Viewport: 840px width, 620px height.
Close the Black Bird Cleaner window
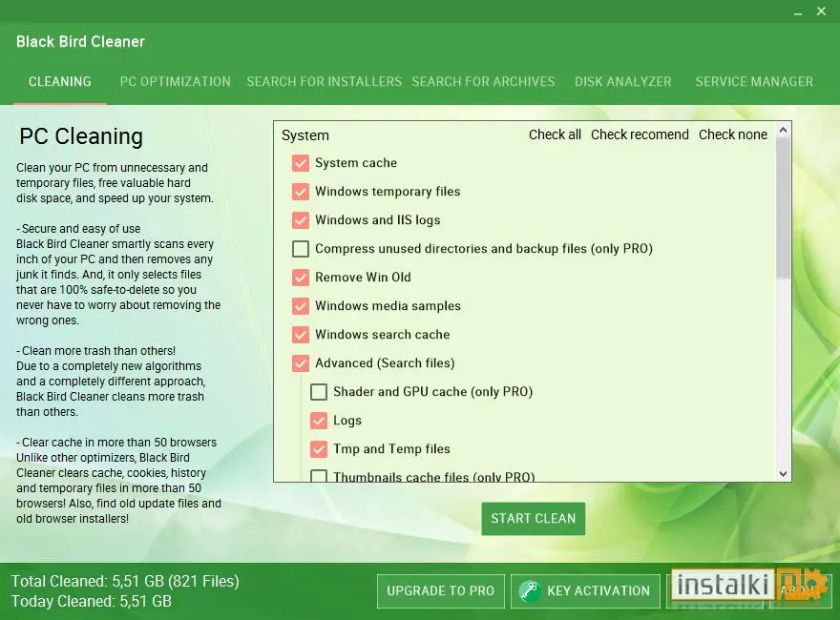click(x=821, y=11)
